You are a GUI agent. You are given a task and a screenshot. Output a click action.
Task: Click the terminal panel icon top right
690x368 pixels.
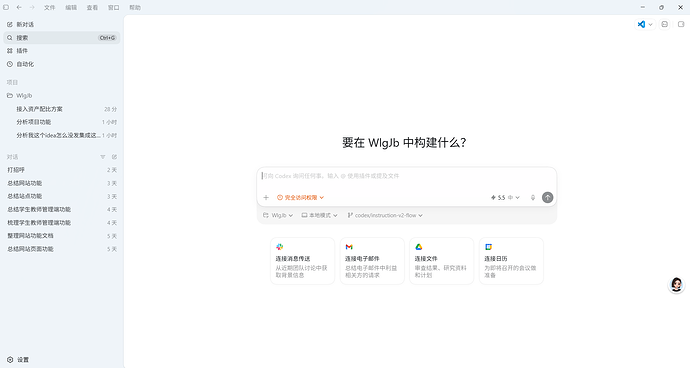pos(665,25)
